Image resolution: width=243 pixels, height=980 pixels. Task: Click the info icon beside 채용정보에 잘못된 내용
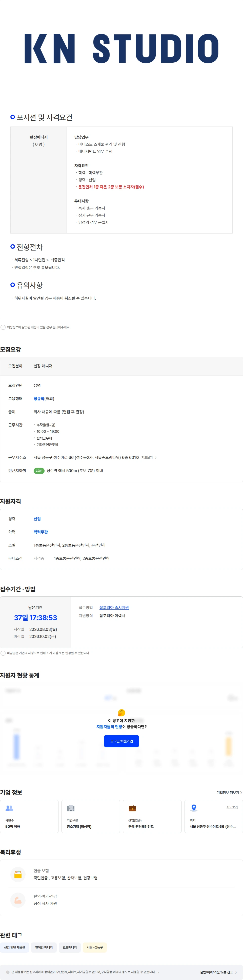pyautogui.click(x=3, y=327)
